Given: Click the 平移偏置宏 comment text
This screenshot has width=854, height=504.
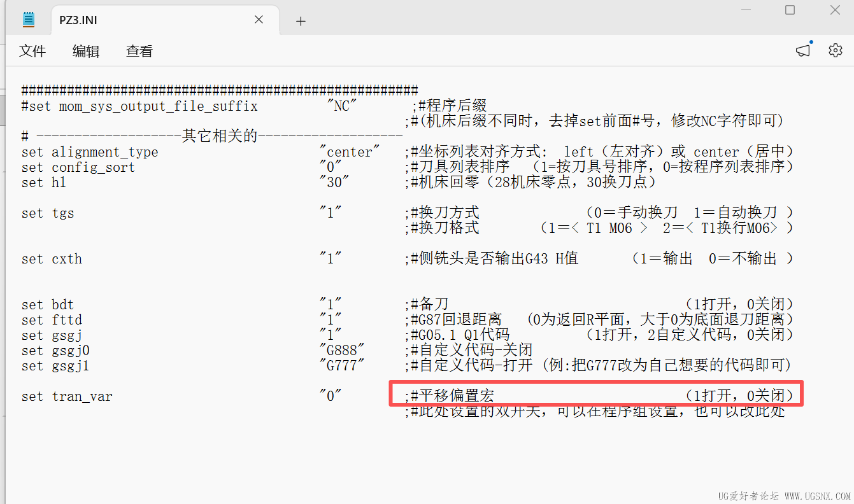Looking at the screenshot, I should click(x=452, y=396).
